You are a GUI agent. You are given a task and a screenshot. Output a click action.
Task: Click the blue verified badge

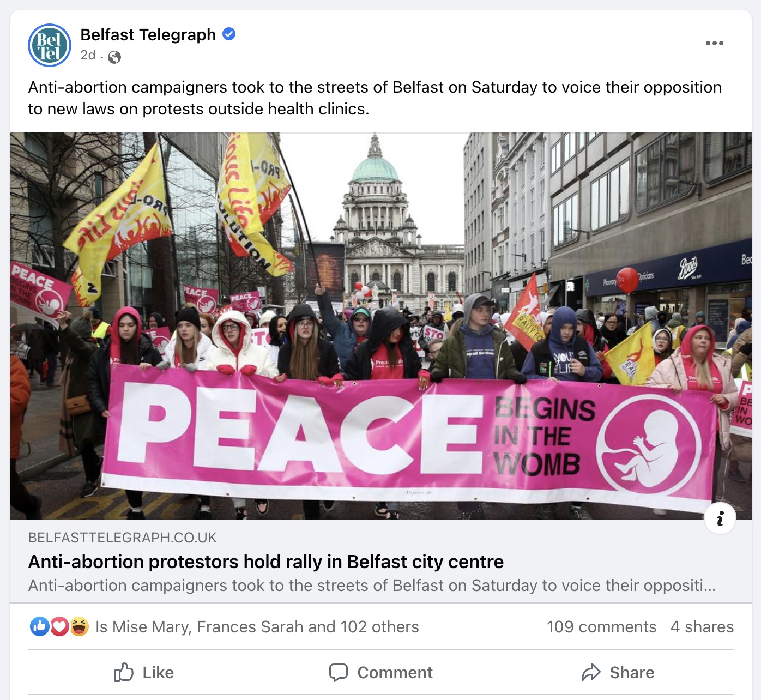[229, 34]
